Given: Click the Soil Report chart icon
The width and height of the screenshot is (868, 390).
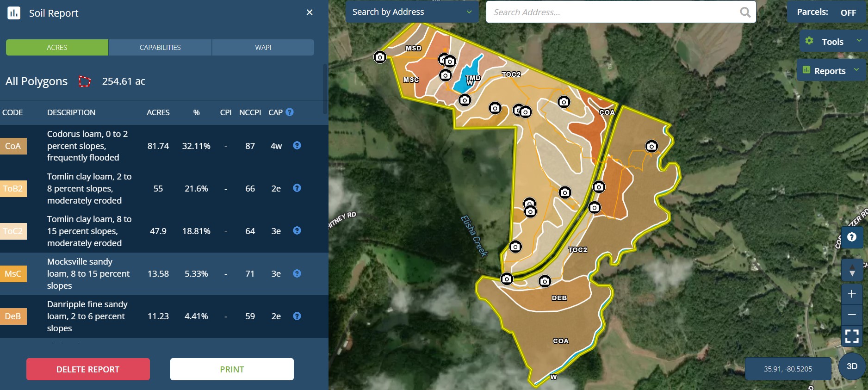Looking at the screenshot, I should 14,13.
